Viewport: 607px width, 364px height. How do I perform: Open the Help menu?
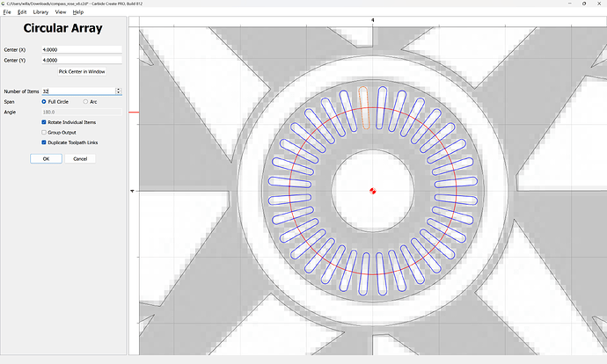click(x=78, y=12)
